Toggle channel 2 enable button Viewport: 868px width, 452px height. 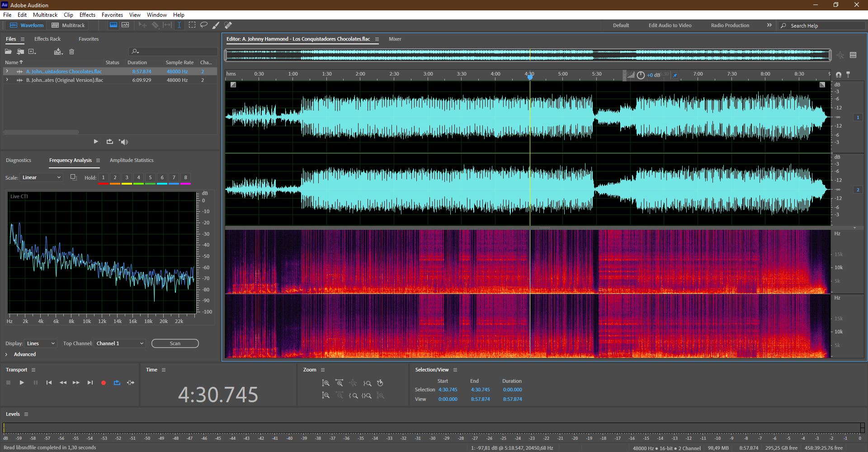coord(858,190)
